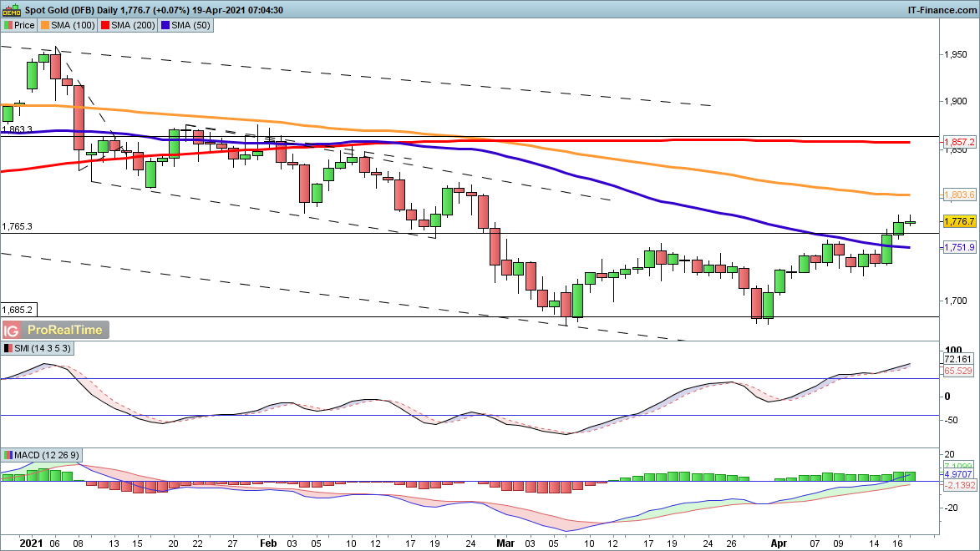The height and width of the screenshot is (551, 980).
Task: Select the SMA (50) legend tab
Action: pos(191,25)
